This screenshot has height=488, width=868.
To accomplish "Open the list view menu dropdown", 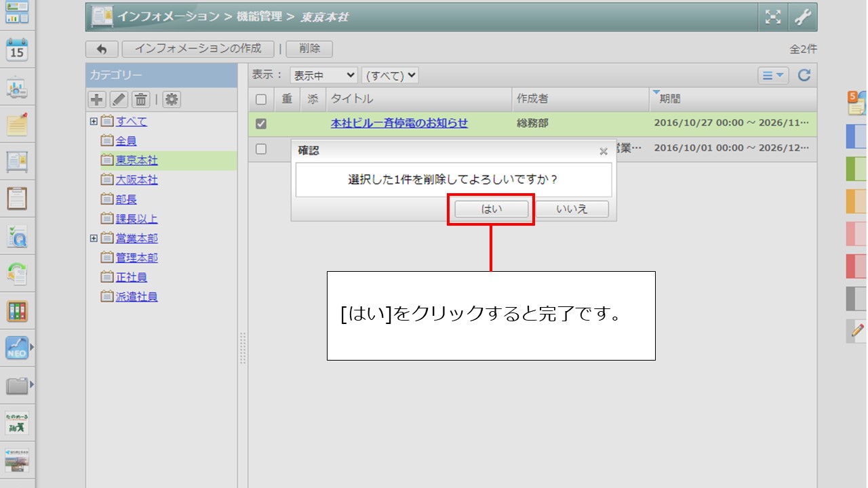I will tap(773, 75).
